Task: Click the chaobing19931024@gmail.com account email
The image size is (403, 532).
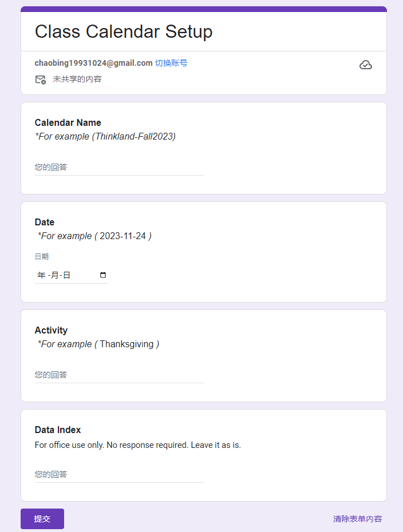Action: click(x=93, y=63)
